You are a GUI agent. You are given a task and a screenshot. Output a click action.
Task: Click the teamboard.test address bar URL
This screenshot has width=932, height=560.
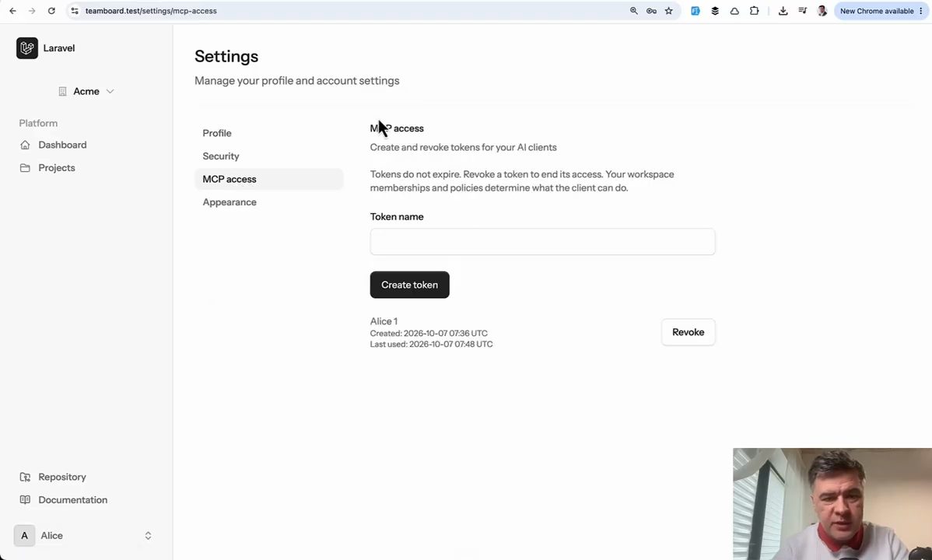coord(151,11)
